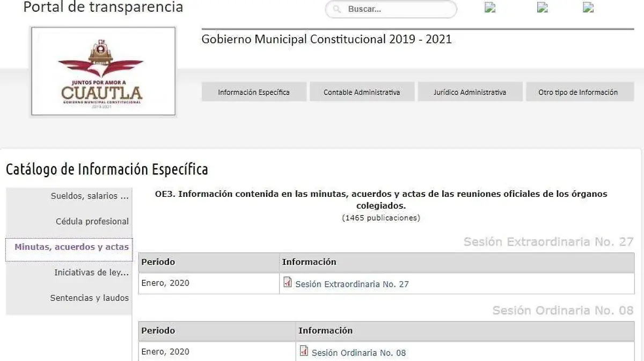Select the Jurídico Administrativa tab
The height and width of the screenshot is (361, 644).
(470, 92)
